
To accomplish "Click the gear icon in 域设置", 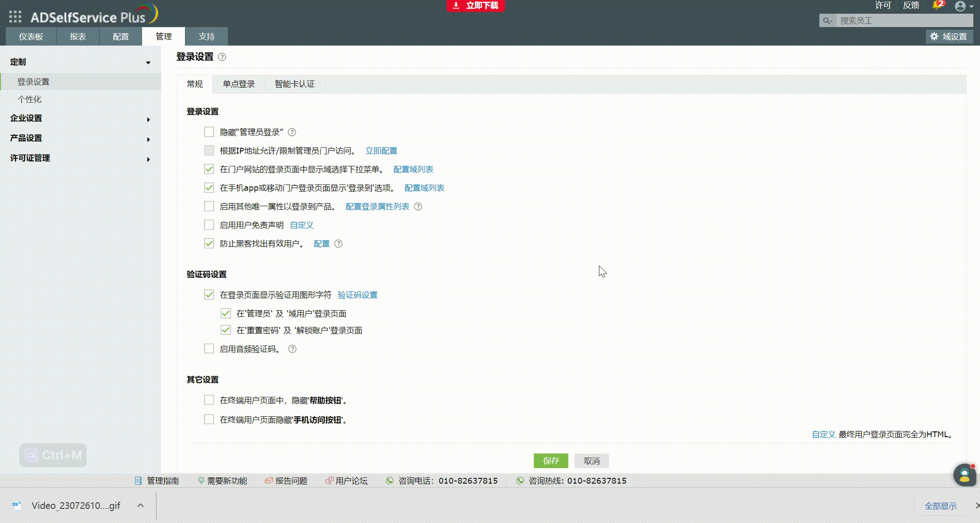I will click(934, 37).
